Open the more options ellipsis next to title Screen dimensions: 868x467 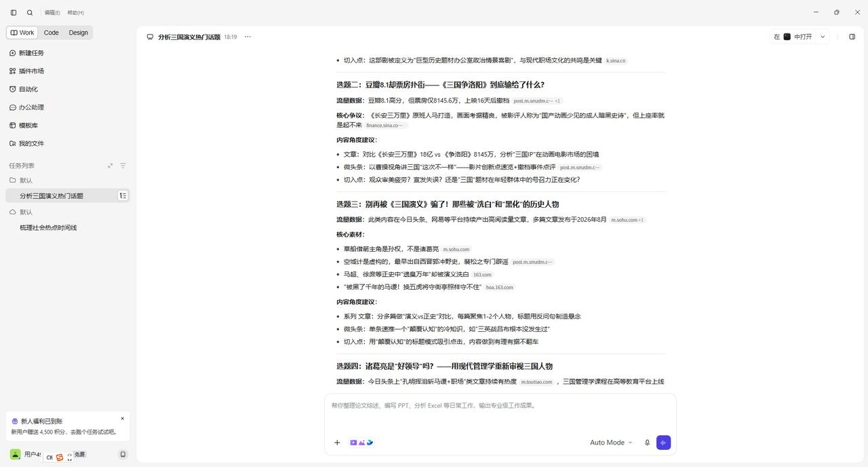[x=248, y=37]
